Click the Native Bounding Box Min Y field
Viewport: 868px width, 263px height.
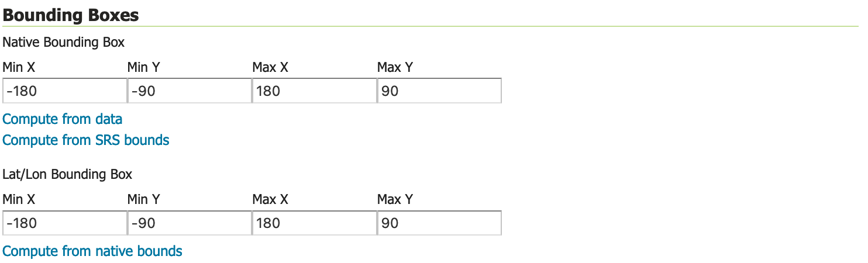[189, 91]
